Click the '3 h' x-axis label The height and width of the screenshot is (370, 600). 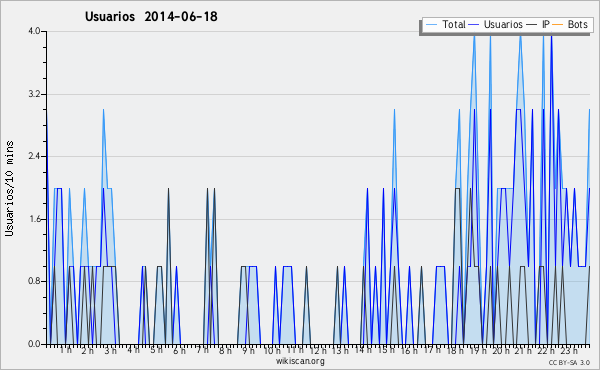coord(111,350)
